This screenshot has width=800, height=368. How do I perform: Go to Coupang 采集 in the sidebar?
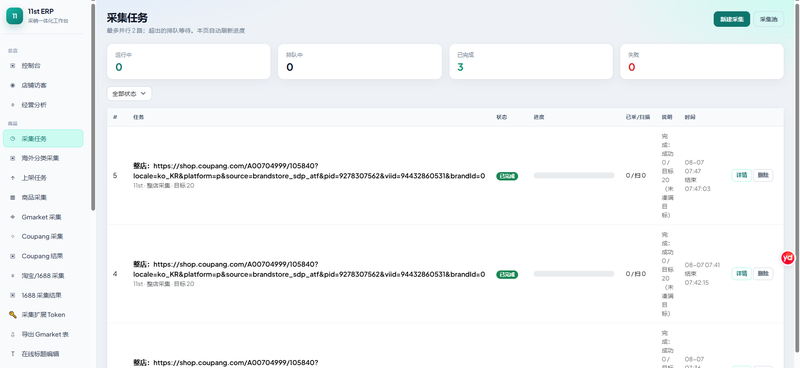(x=43, y=236)
